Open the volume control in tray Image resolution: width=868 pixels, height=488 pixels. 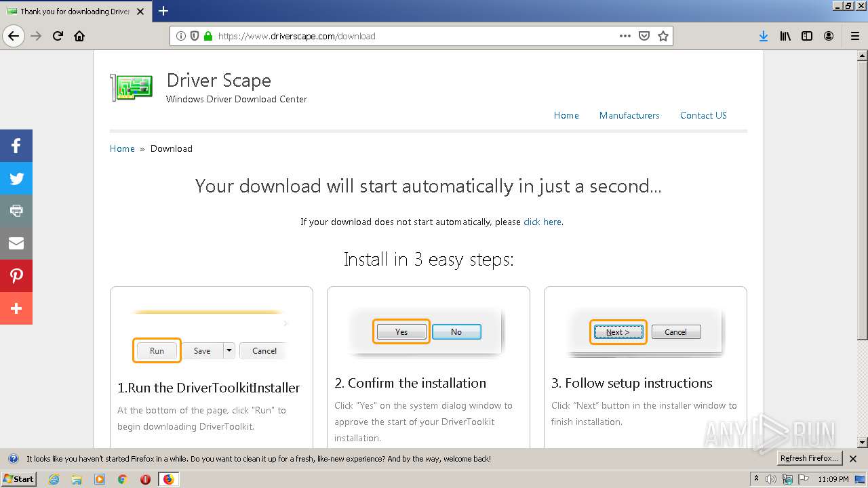[771, 479]
